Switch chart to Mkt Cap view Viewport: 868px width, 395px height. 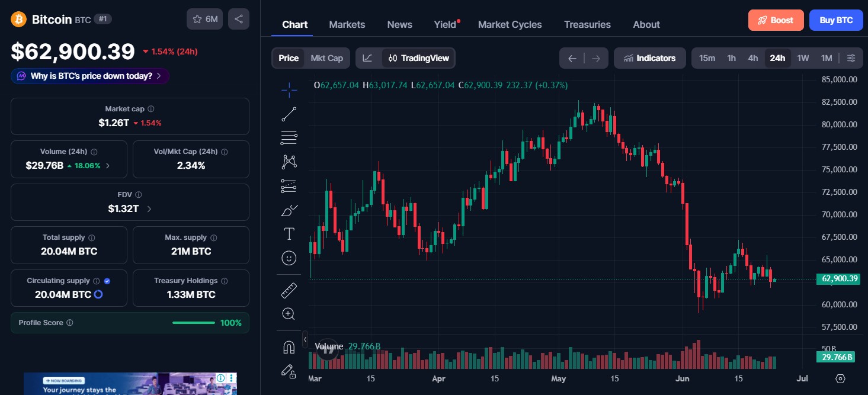tap(327, 58)
